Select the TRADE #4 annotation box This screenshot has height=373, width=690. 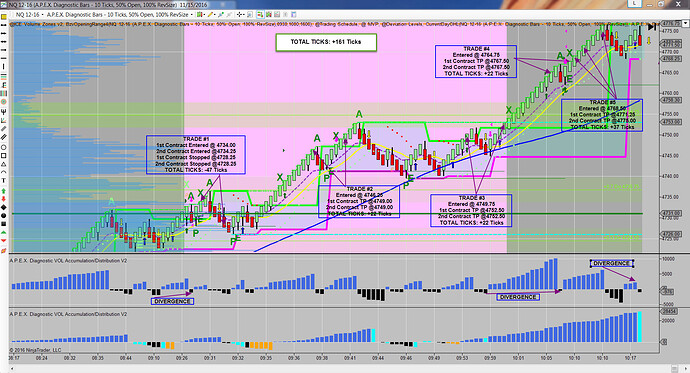pyautogui.click(x=476, y=61)
